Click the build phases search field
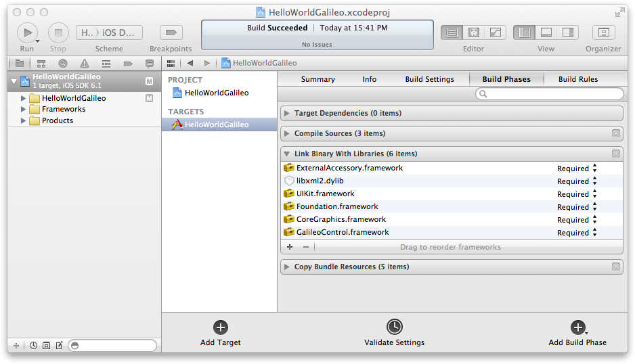The image size is (635, 364). tap(550, 94)
